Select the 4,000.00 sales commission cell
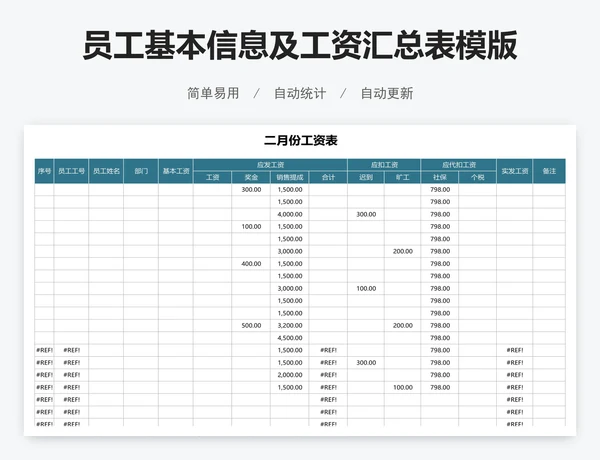The width and height of the screenshot is (600, 460). click(290, 214)
